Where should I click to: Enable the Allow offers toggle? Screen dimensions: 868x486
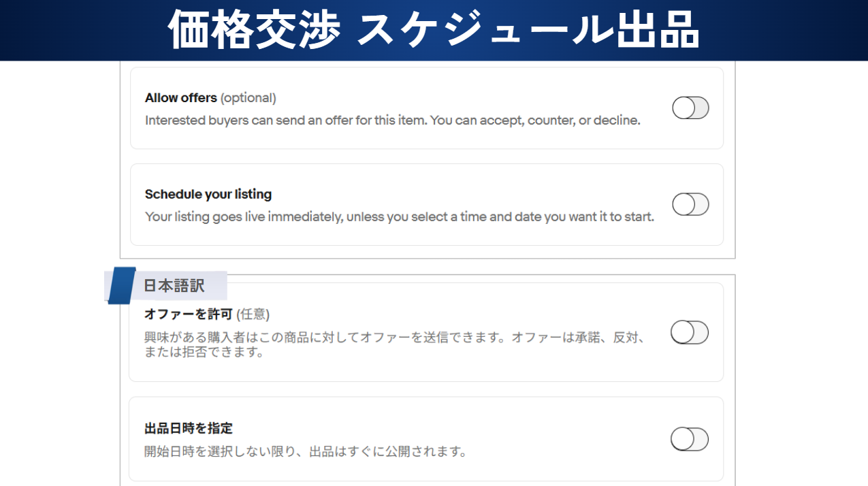coord(690,108)
